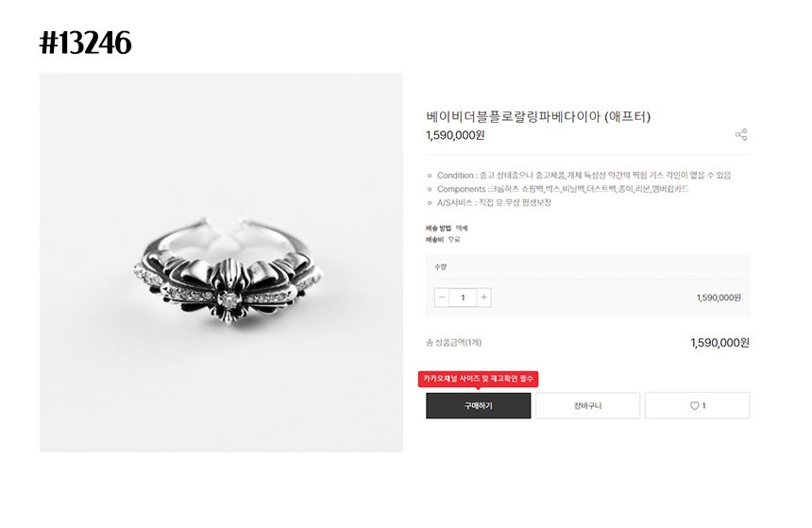Click the price under the product title
812x528 pixels.
(x=455, y=135)
